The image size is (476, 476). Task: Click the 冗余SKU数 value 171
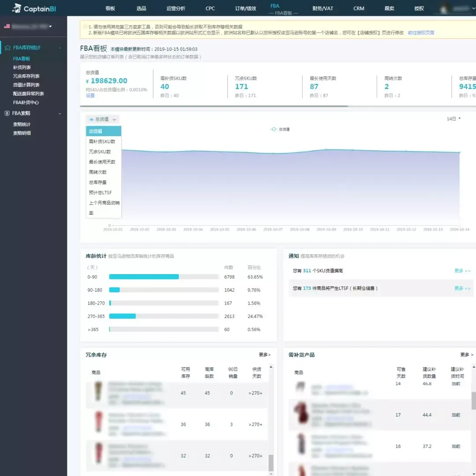click(x=242, y=87)
